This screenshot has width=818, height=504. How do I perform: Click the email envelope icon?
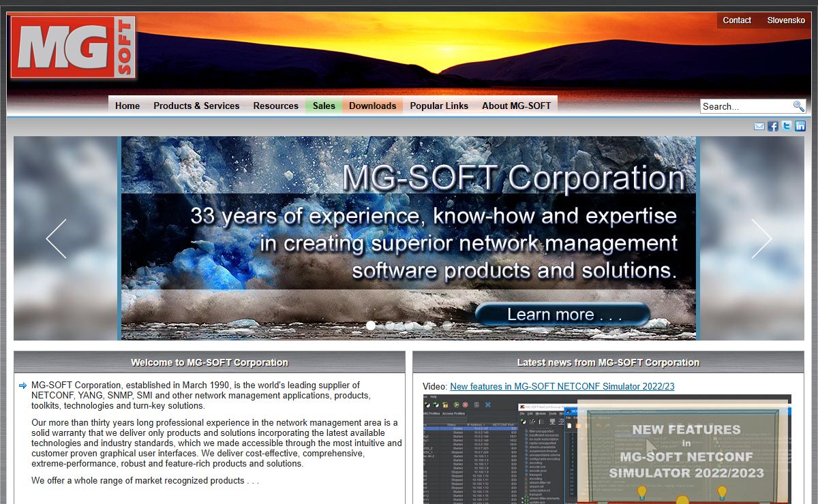pos(759,126)
